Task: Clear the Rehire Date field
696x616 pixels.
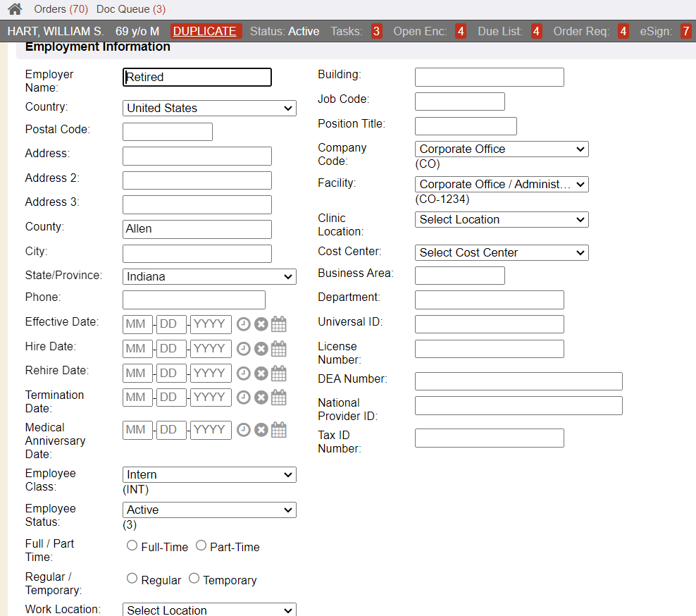Action: coord(261,374)
